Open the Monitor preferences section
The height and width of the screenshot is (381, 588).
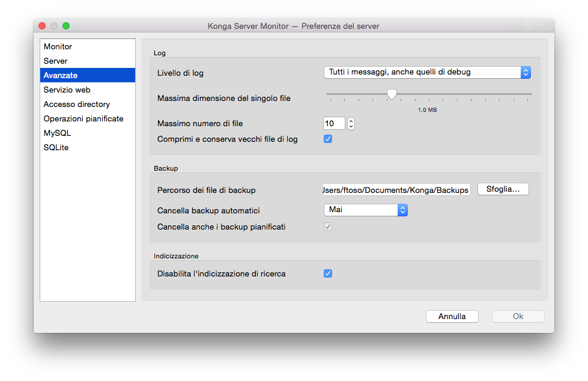click(87, 46)
